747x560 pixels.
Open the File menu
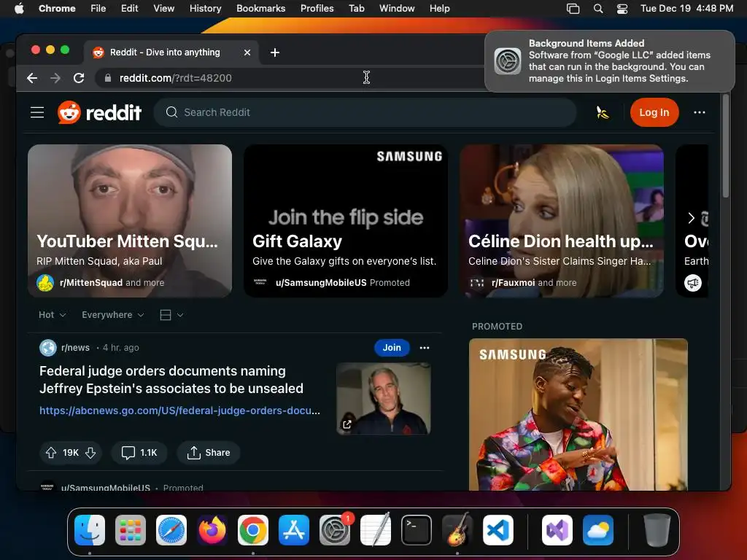pyautogui.click(x=98, y=9)
